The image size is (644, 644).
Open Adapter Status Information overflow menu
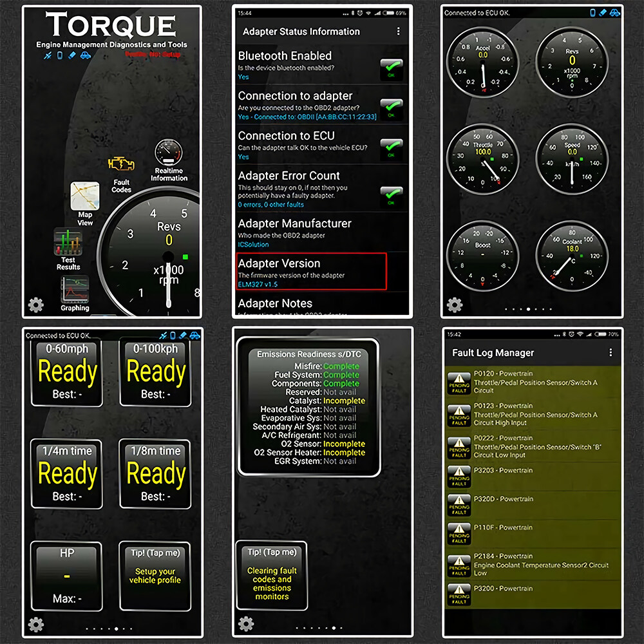point(399,32)
